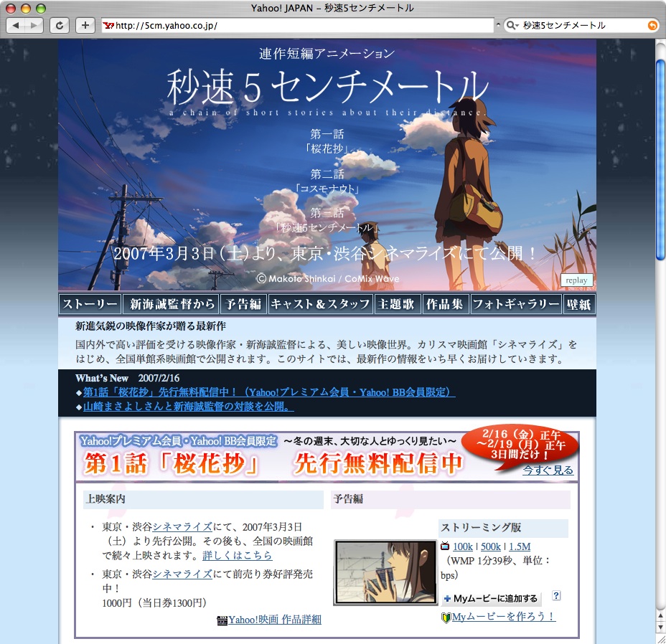Zoom the window with the green button
Screen dimensions: 666x644
pyautogui.click(x=41, y=8)
